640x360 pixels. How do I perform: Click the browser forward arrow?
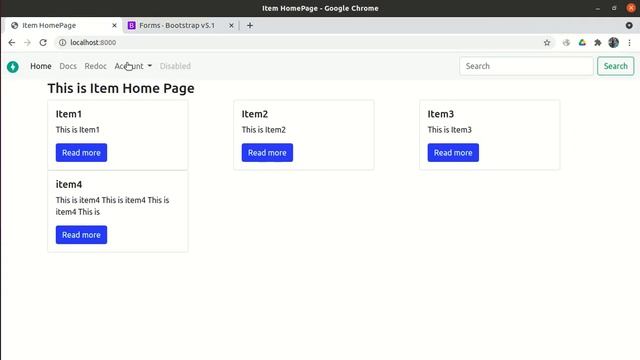tap(27, 42)
